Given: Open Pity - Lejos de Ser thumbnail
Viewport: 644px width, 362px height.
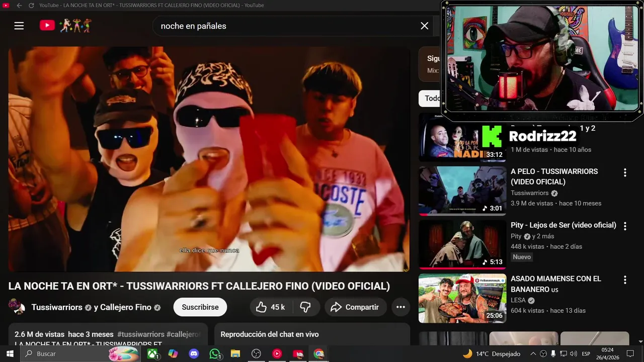Looking at the screenshot, I should point(462,244).
